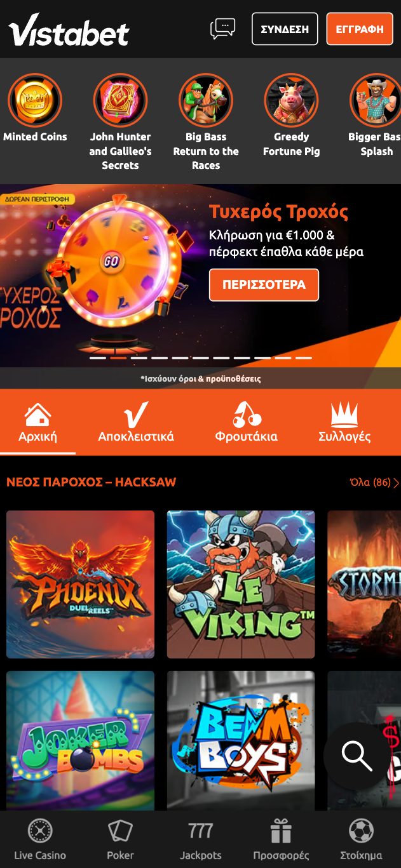Switch to the Συλλογές tab
Image resolution: width=401 pixels, height=868 pixels.
(x=344, y=422)
